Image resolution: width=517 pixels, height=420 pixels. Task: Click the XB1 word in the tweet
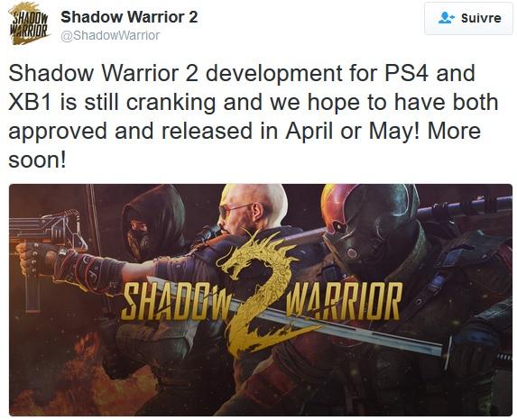30,102
